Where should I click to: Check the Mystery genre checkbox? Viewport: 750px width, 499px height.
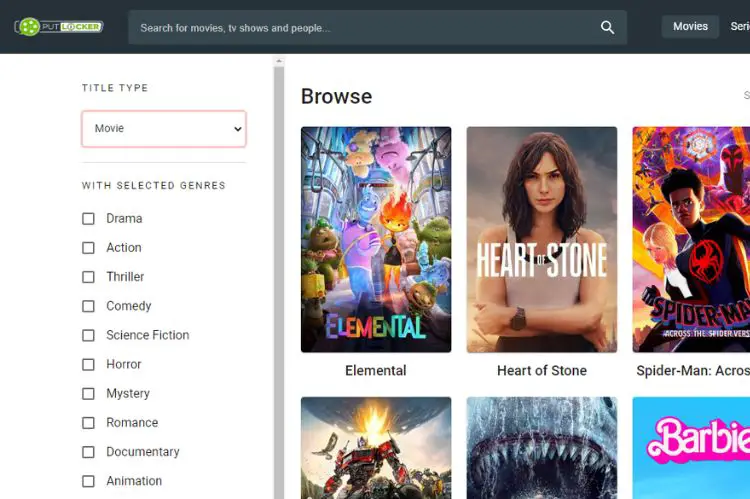pyautogui.click(x=88, y=394)
